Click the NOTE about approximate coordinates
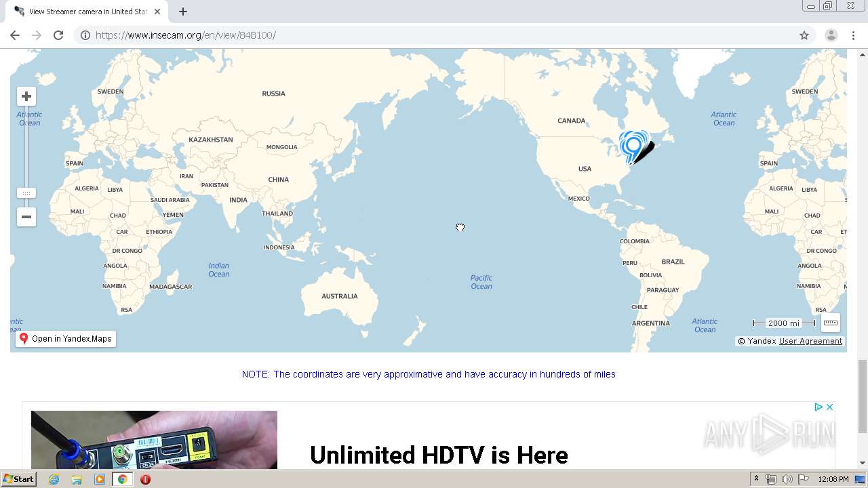Screen dimensions: 868x488 click(429, 374)
